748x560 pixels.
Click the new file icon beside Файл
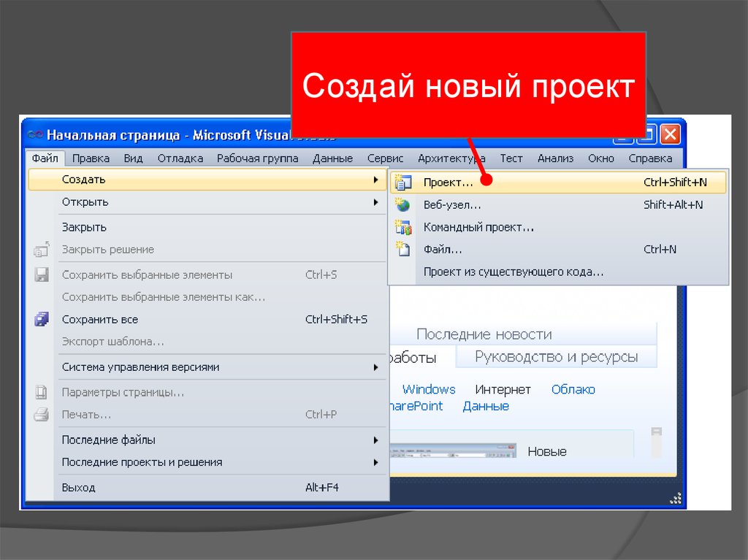(x=402, y=249)
